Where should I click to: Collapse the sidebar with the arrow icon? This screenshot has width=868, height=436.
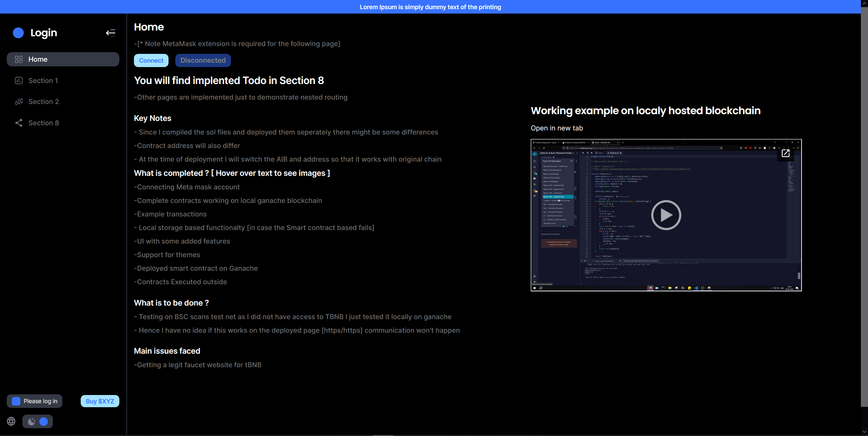(111, 33)
